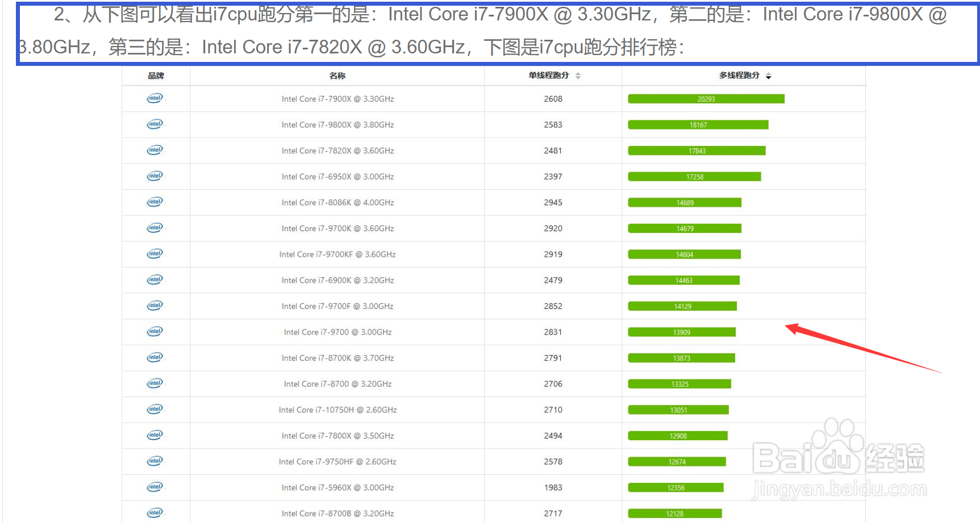980x522 pixels.
Task: Click the 20293 multi-thread score bar
Action: tap(706, 99)
